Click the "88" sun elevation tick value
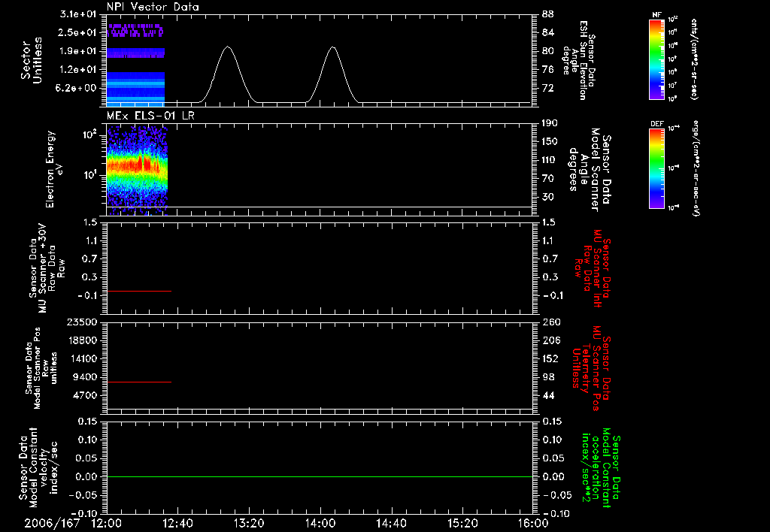Viewport: 770px width, 532px height. point(548,14)
